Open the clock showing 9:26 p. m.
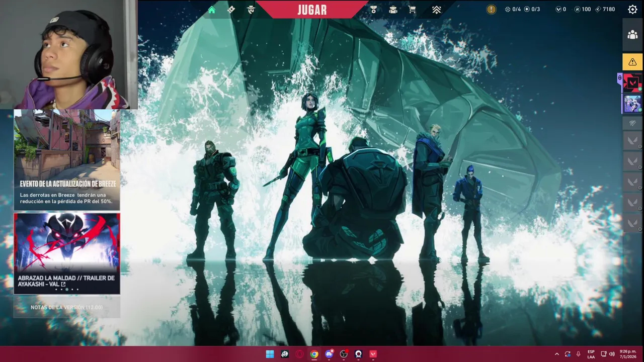The height and width of the screenshot is (362, 644). point(628,354)
